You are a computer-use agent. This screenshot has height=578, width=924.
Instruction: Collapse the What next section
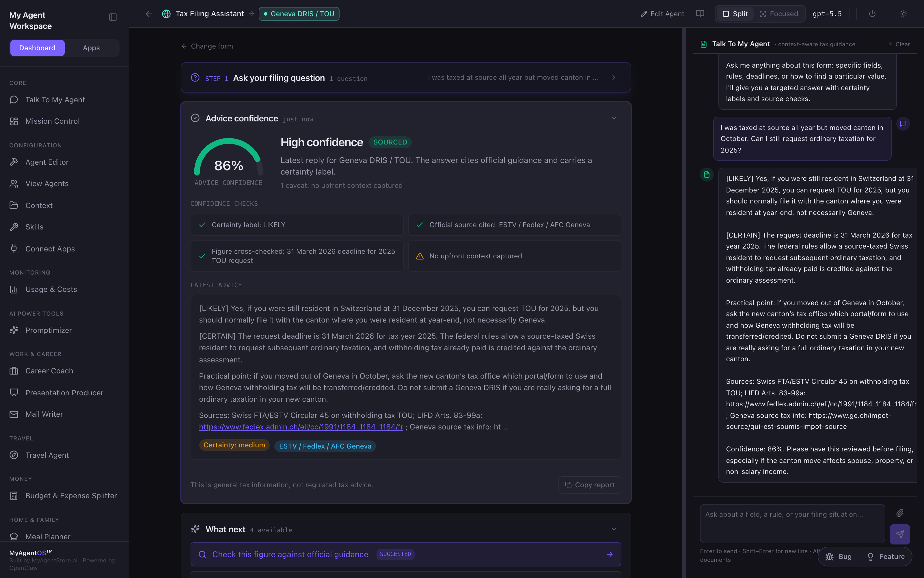click(x=614, y=529)
